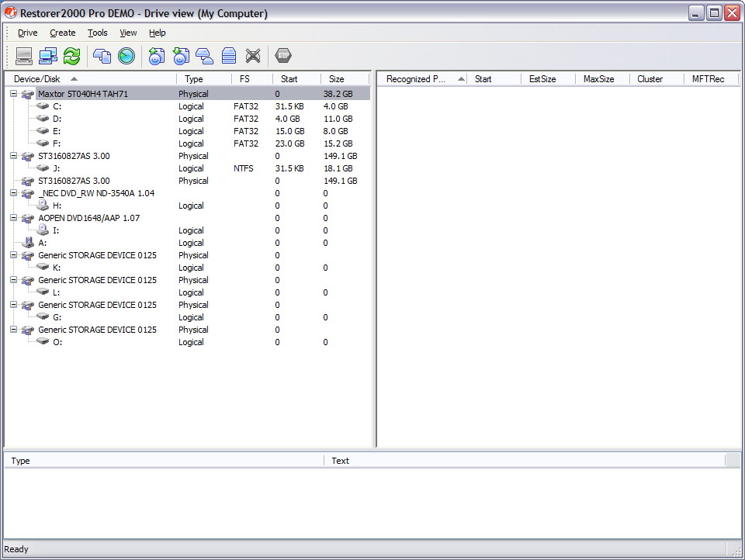745x560 pixels.
Task: Click the create region icon with two drives
Action: (x=204, y=56)
